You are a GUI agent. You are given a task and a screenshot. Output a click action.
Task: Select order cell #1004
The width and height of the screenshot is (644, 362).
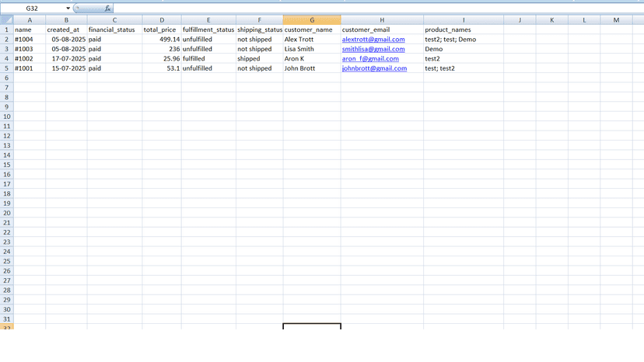coord(30,40)
